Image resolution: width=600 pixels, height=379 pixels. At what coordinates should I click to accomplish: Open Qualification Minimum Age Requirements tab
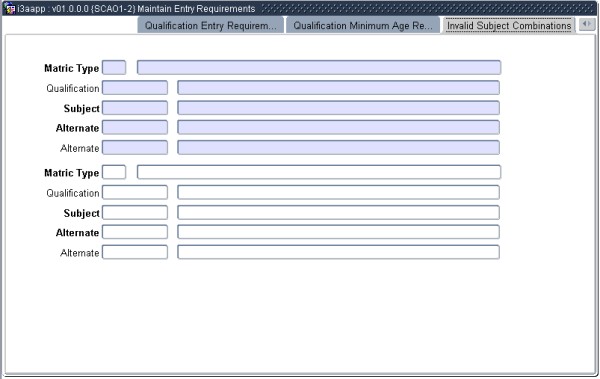point(363,26)
